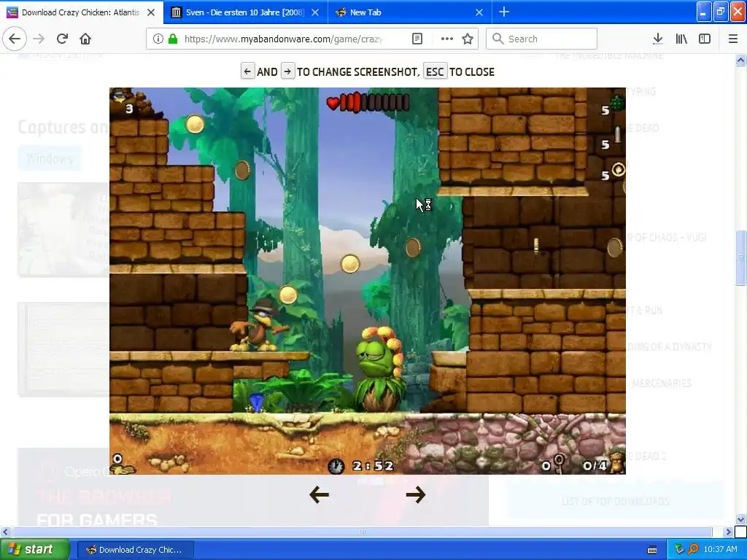Click into the Search box

542,39
